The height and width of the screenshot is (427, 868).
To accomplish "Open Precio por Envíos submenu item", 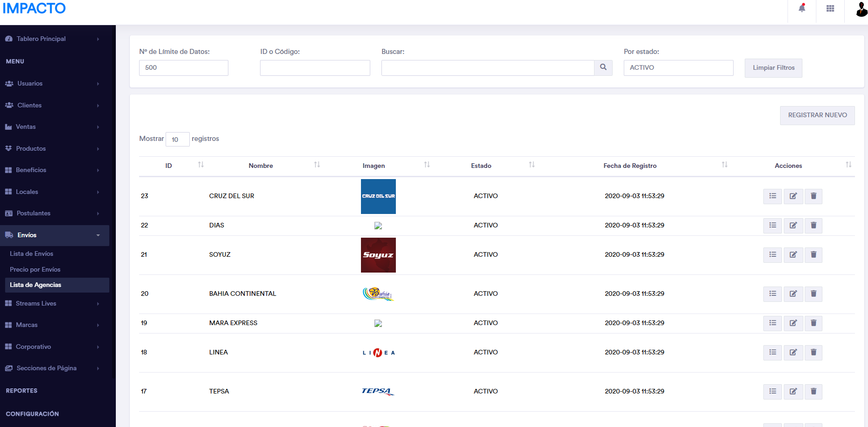I will click(x=35, y=270).
